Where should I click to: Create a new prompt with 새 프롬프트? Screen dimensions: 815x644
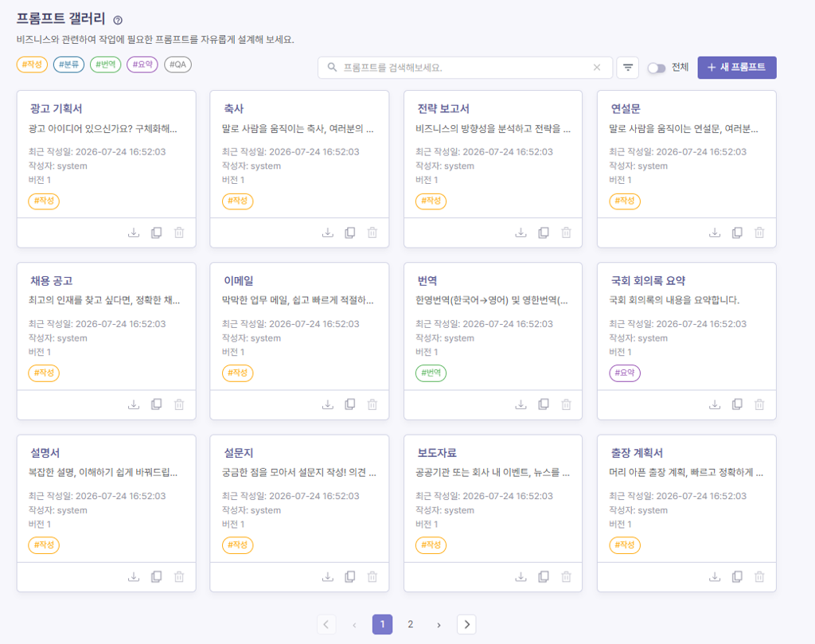coord(737,68)
